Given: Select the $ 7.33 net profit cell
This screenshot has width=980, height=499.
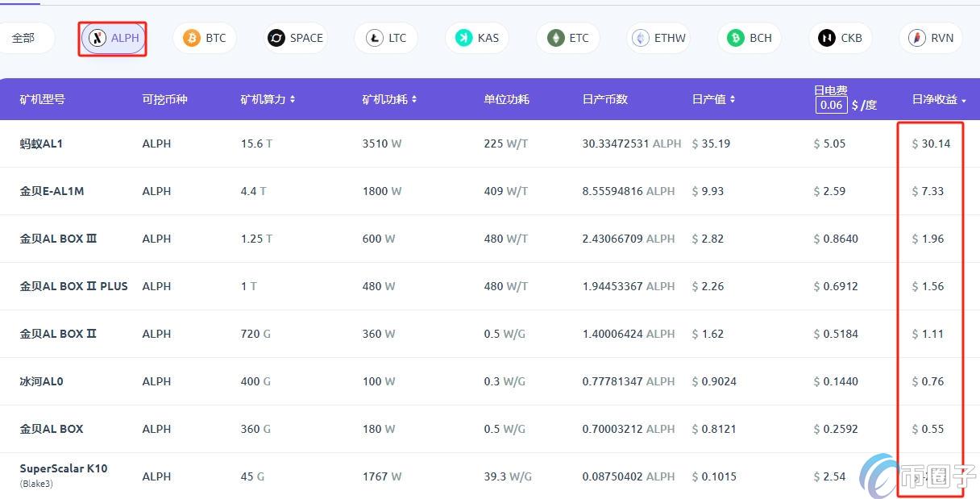Looking at the screenshot, I should 928,191.
